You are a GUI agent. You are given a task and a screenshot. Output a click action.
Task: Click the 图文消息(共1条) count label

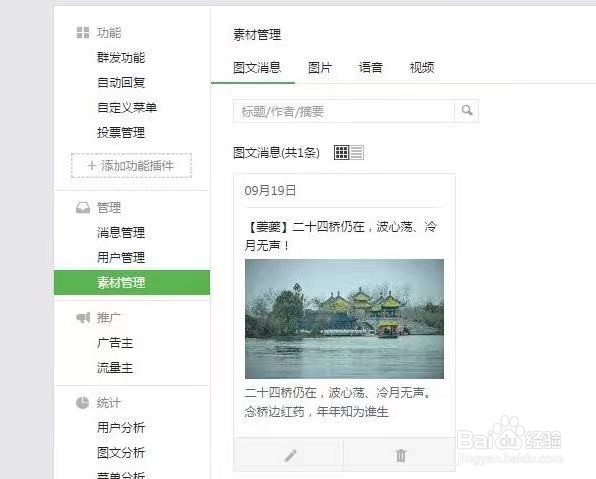(276, 152)
